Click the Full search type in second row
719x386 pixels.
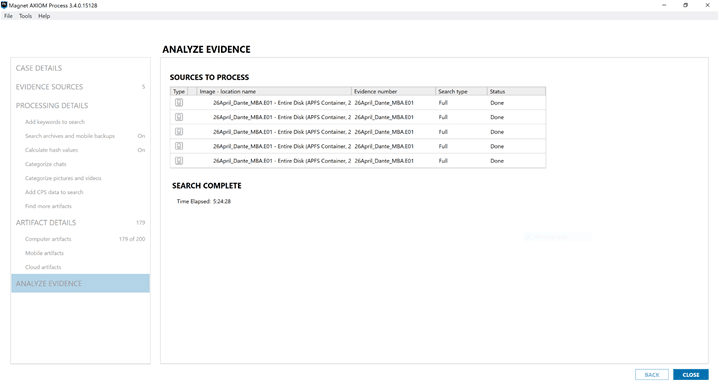(x=443, y=117)
